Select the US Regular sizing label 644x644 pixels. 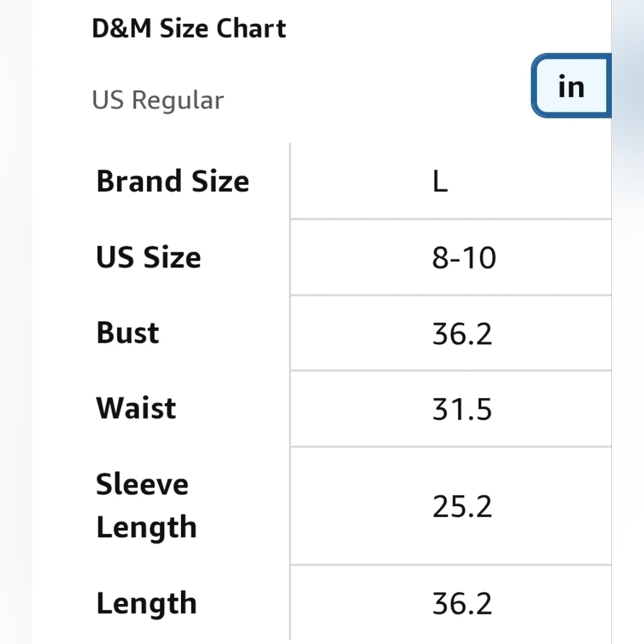point(158,100)
